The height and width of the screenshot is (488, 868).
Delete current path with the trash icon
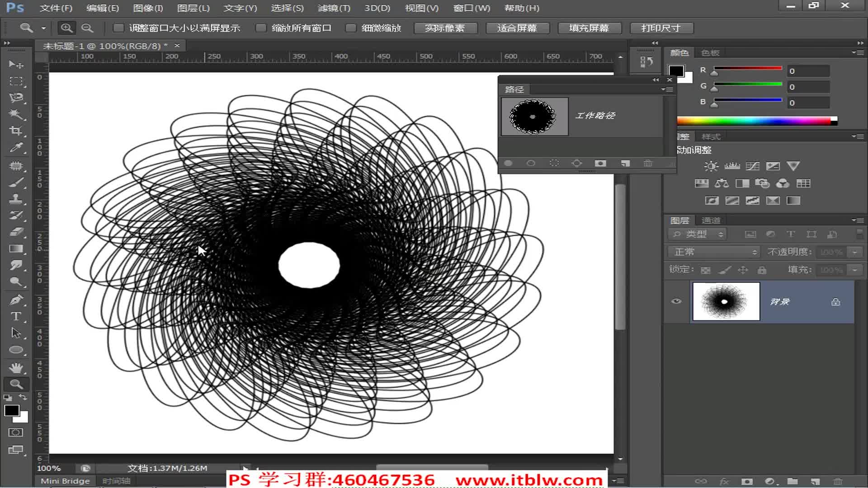pos(648,163)
